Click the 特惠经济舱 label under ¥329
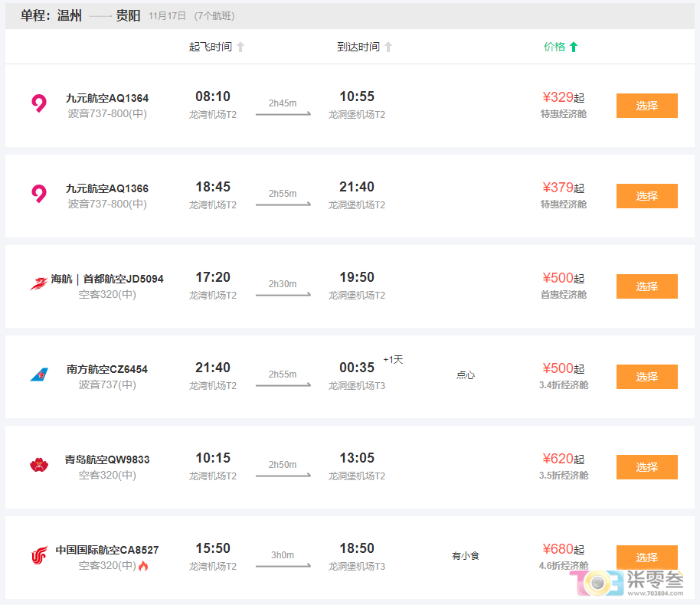Screen dimensions: 700x605 564,114
